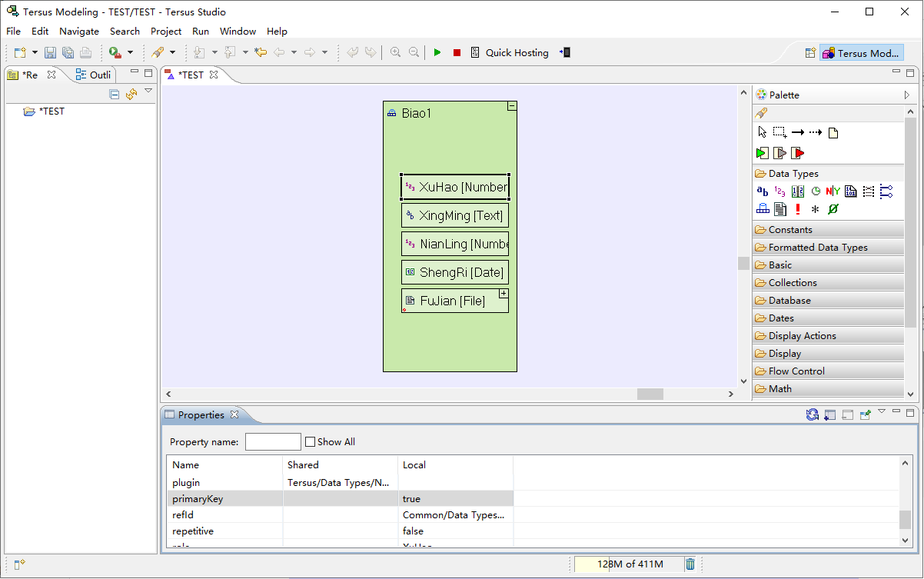Click the Open Perspective icon
The height and width of the screenshot is (579, 924).
pos(809,53)
